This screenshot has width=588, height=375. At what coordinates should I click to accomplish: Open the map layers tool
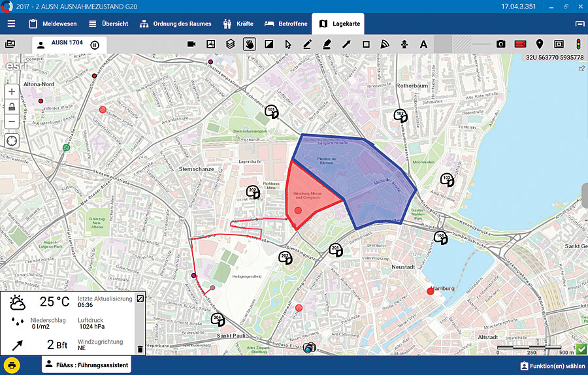click(x=230, y=44)
